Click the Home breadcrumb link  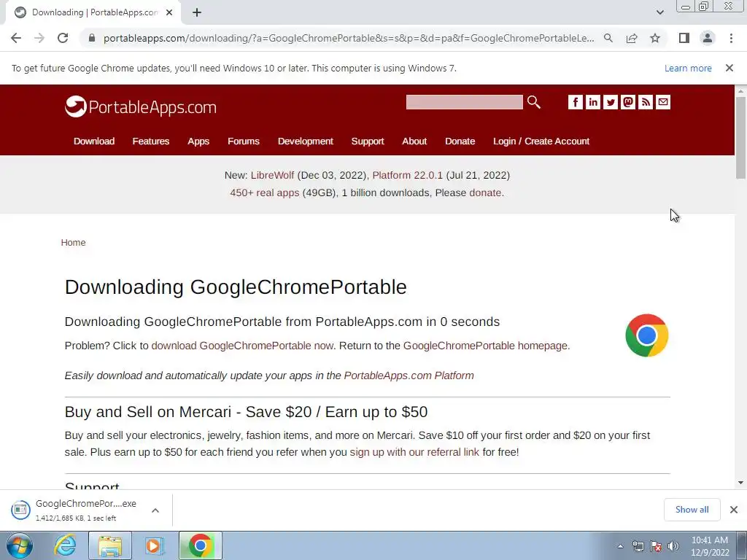pos(74,242)
